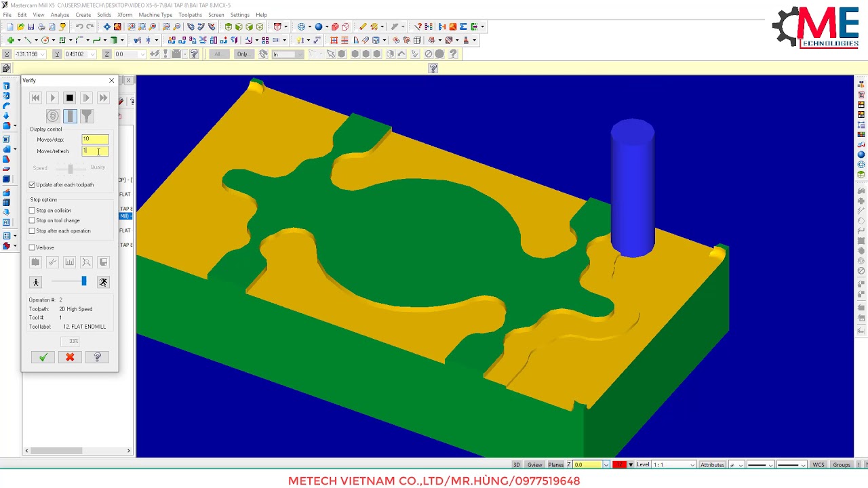Click the Gview status bar button
The height and width of the screenshot is (488, 868).
pyautogui.click(x=535, y=465)
